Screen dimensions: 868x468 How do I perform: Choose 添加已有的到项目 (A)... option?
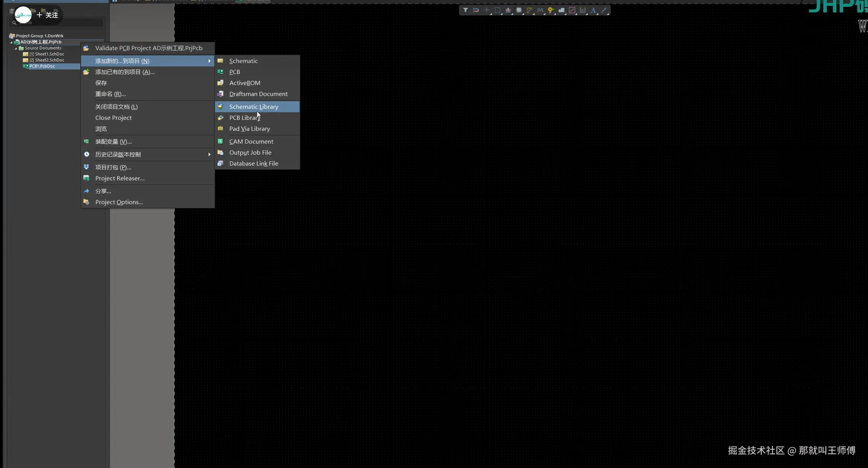tap(148, 72)
